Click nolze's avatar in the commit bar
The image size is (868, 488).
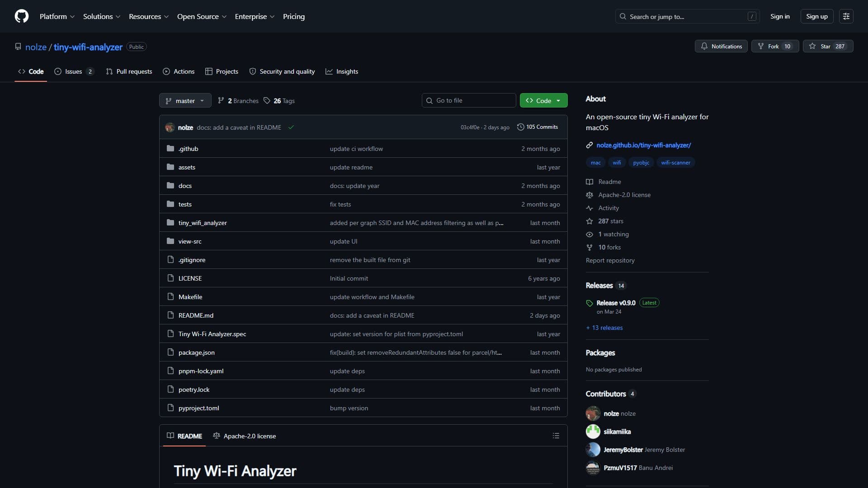click(170, 127)
